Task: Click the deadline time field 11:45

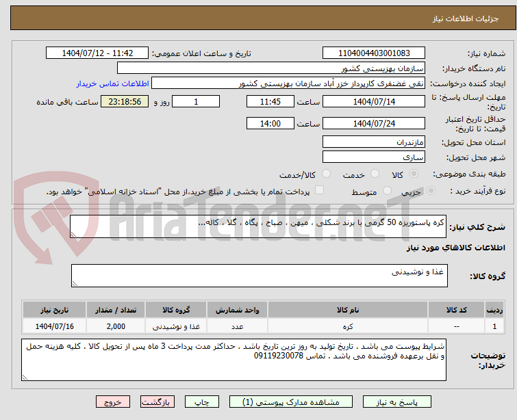Action: [270, 101]
